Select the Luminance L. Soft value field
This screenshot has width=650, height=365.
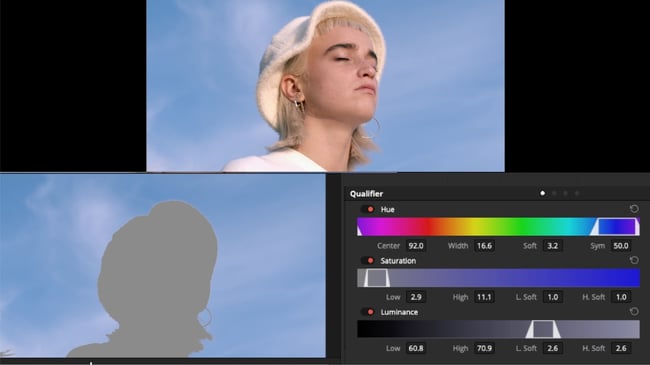(553, 348)
